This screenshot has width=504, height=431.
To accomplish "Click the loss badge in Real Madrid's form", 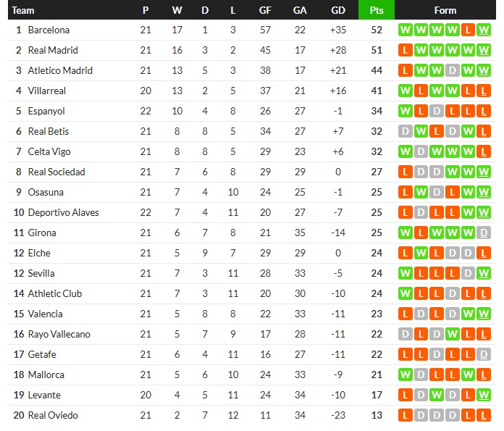I will (x=405, y=51).
